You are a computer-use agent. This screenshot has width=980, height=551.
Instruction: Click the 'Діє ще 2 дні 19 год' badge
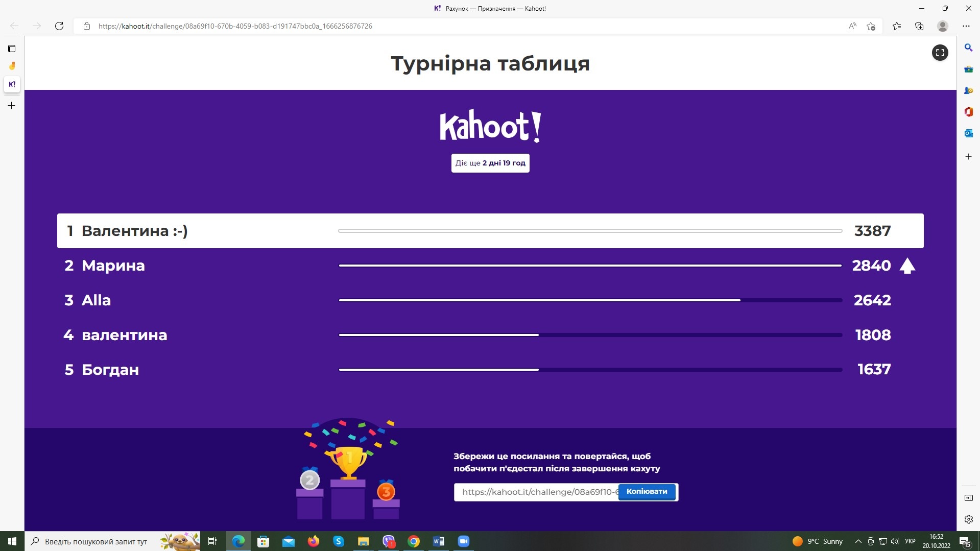click(x=490, y=163)
